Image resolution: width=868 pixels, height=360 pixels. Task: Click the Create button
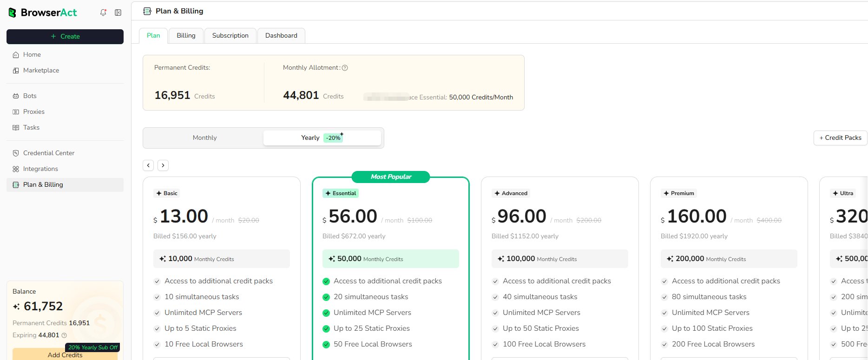65,36
